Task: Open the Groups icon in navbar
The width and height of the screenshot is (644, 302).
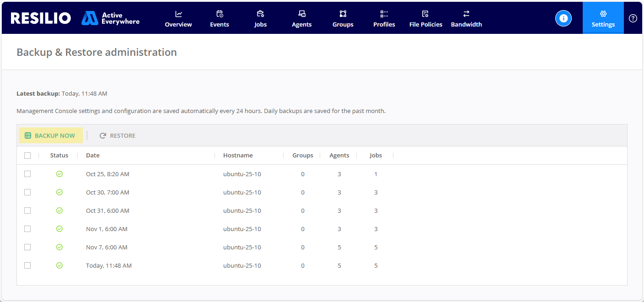Action: [343, 14]
